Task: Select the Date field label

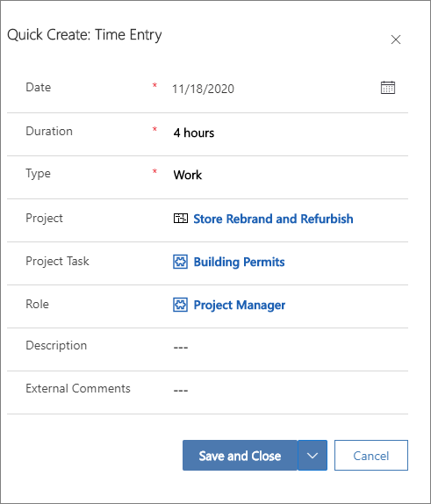Action: (x=39, y=87)
